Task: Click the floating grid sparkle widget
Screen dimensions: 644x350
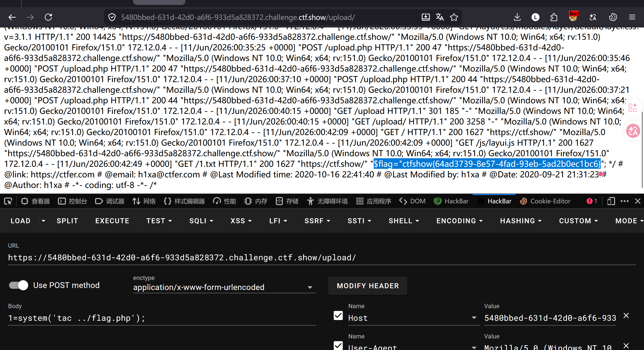Action: (x=632, y=108)
